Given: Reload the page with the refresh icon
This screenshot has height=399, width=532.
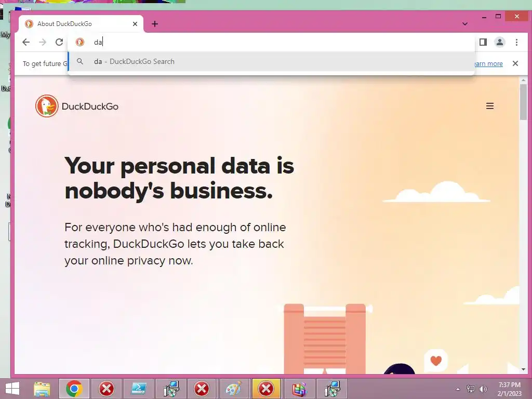Looking at the screenshot, I should point(59,42).
